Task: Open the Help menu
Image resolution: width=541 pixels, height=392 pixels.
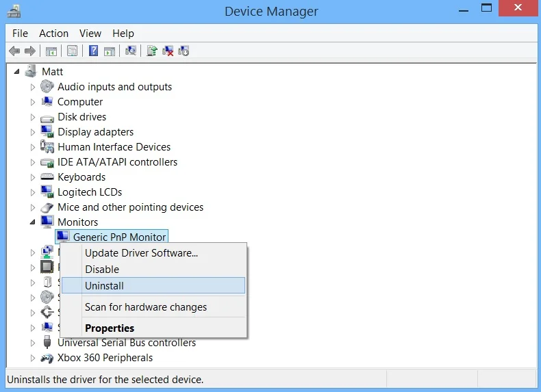Action: 123,34
